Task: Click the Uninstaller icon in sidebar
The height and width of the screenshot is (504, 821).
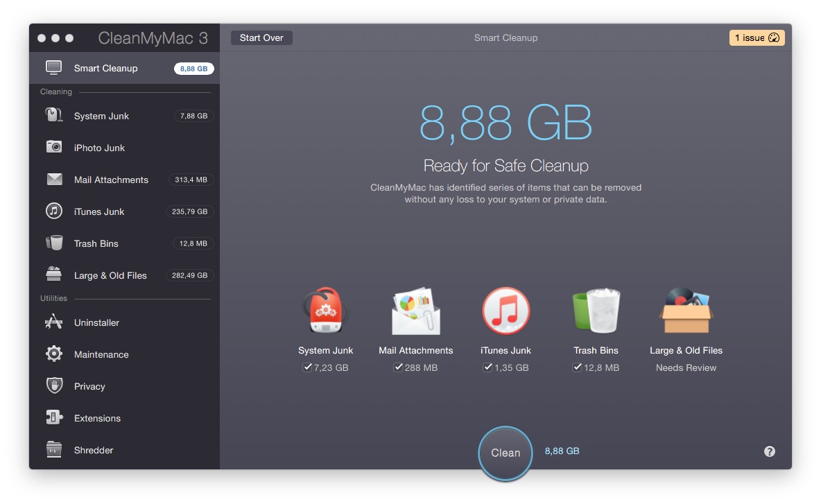Action: (53, 322)
